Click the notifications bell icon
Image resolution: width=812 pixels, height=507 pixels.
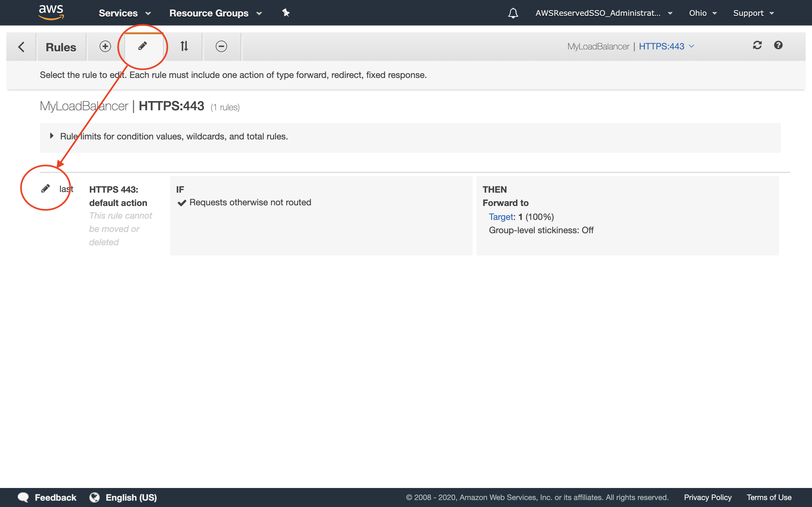click(513, 13)
